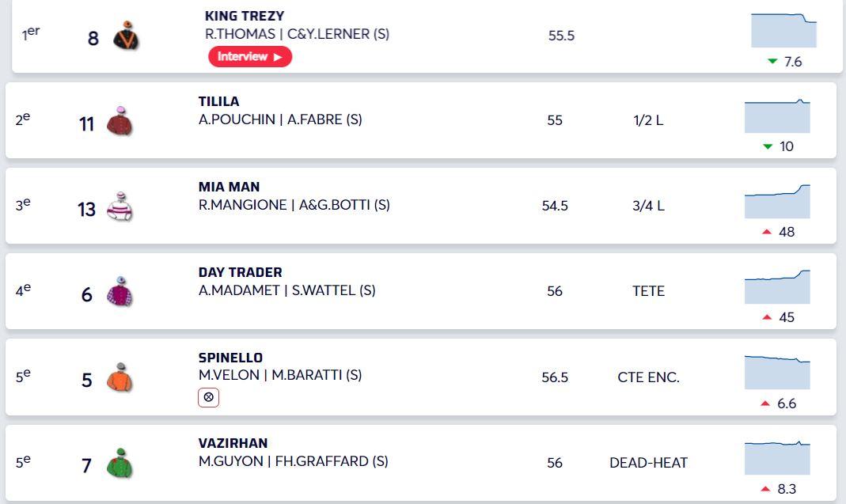The width and height of the screenshot is (846, 504).
Task: View Day Trader odds evolution graph
Action: pos(777,286)
